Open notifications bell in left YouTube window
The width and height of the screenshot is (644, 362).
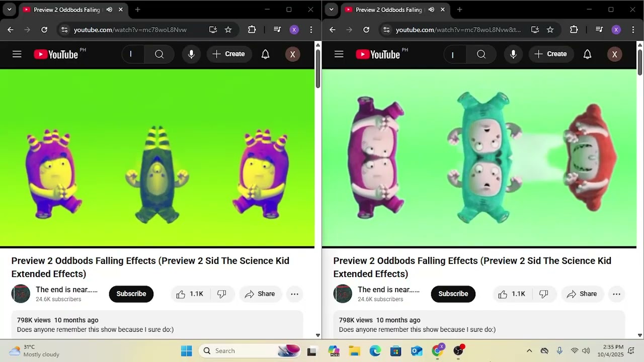click(x=265, y=54)
